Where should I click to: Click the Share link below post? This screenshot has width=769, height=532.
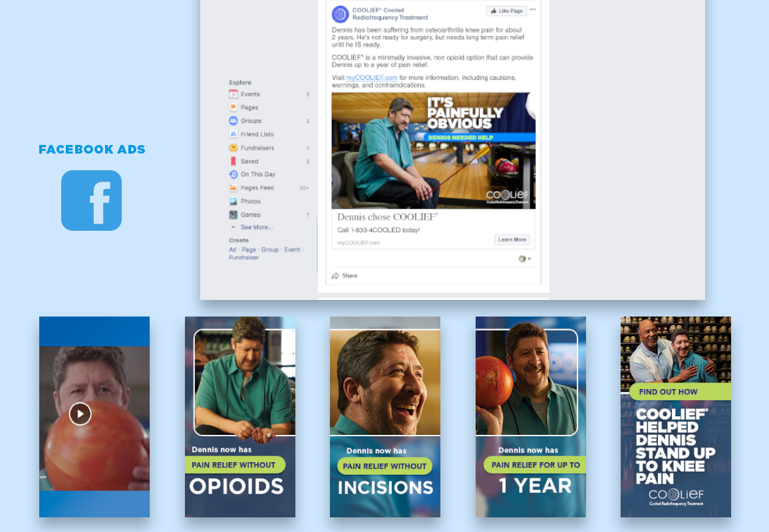[x=350, y=275]
